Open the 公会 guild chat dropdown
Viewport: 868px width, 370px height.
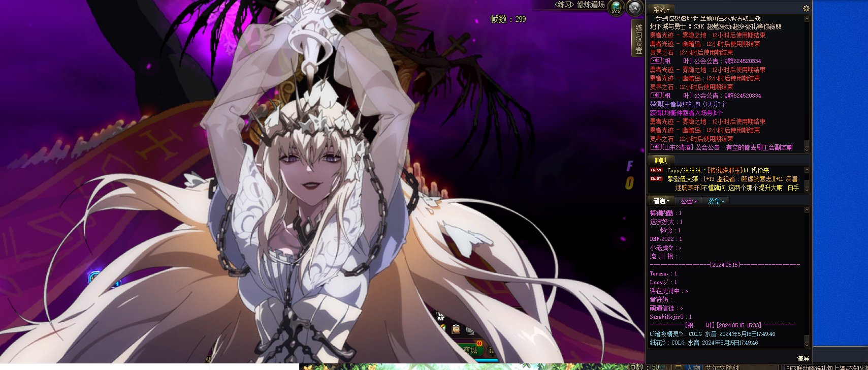(x=689, y=201)
